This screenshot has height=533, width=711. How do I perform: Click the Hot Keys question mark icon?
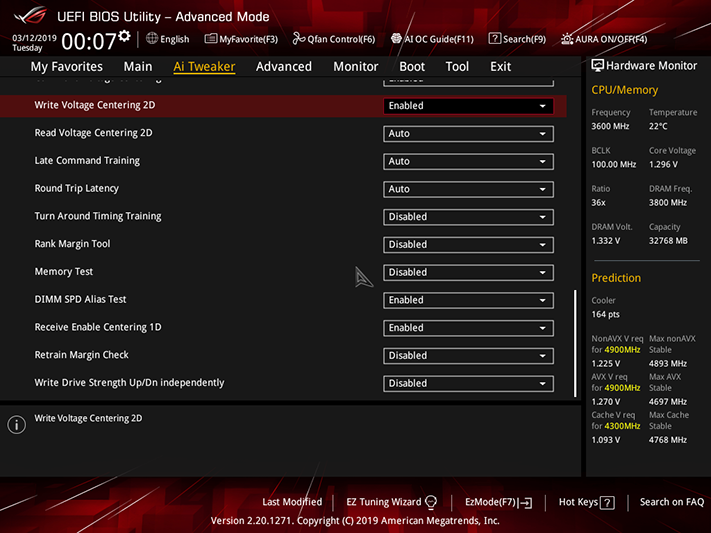coord(607,503)
